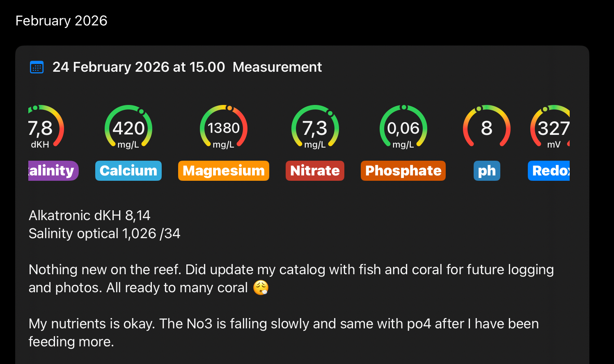This screenshot has height=364, width=614.
Task: Choose the Phosphate label tag
Action: click(x=403, y=171)
